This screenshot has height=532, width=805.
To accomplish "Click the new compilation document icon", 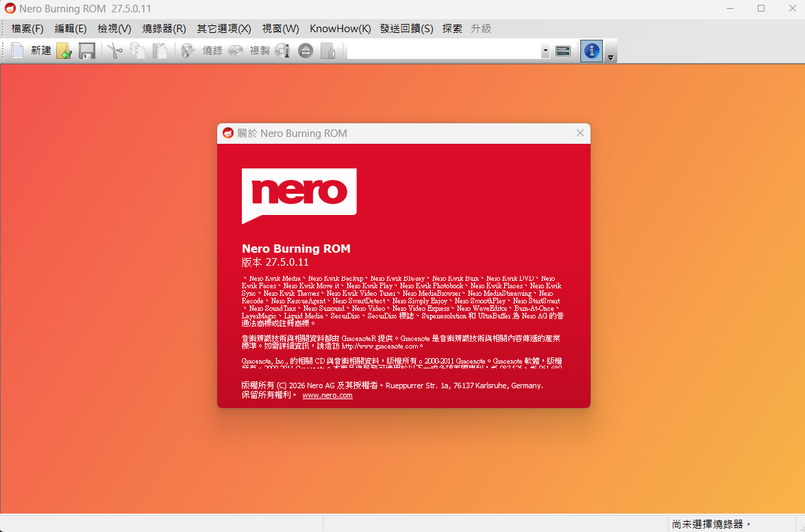I will [x=17, y=50].
